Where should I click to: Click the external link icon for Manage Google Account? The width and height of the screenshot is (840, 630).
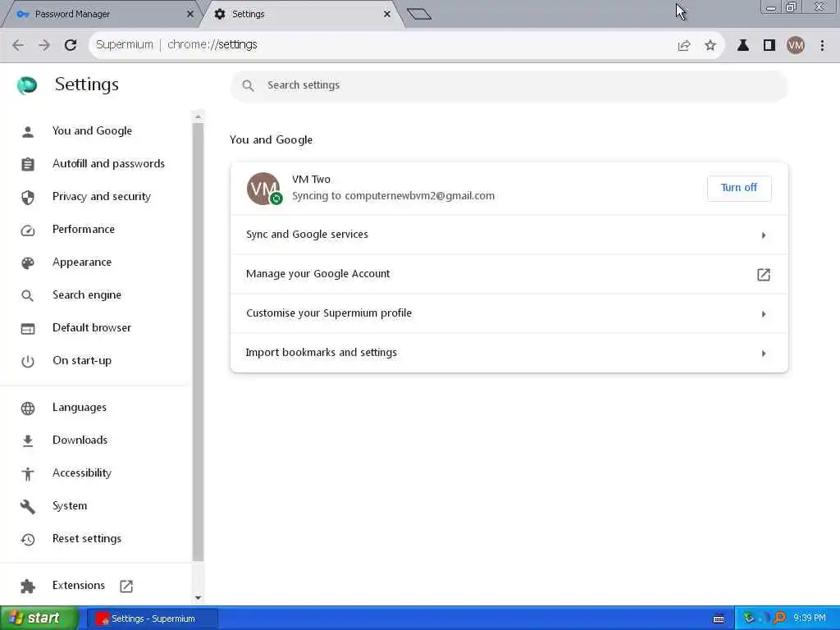pyautogui.click(x=764, y=275)
